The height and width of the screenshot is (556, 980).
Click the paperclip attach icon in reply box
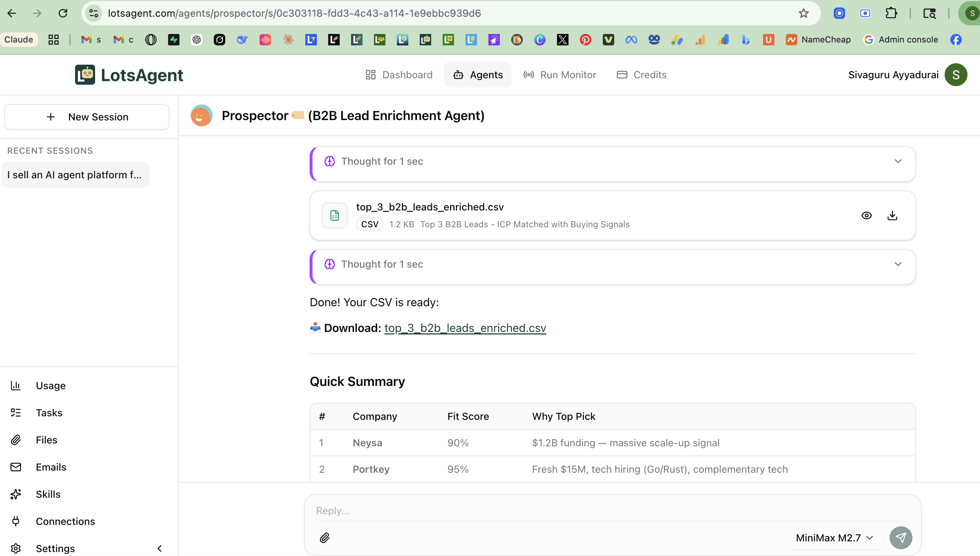324,538
